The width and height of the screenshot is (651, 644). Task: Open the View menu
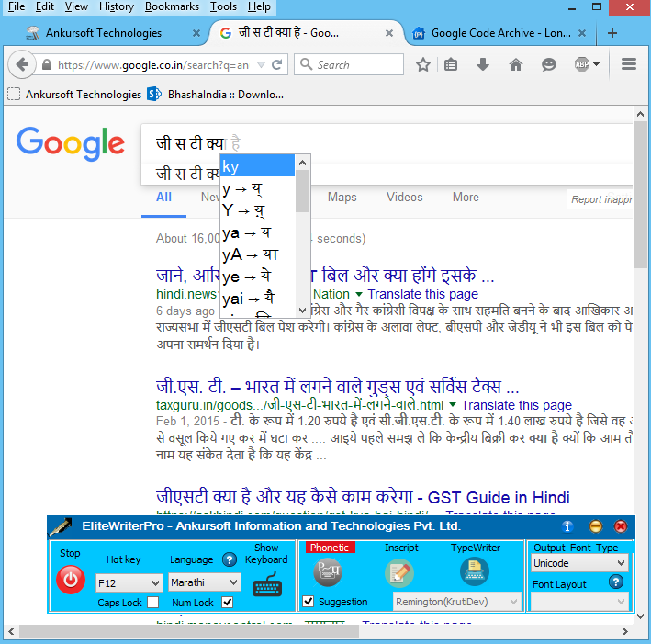pyautogui.click(x=76, y=6)
